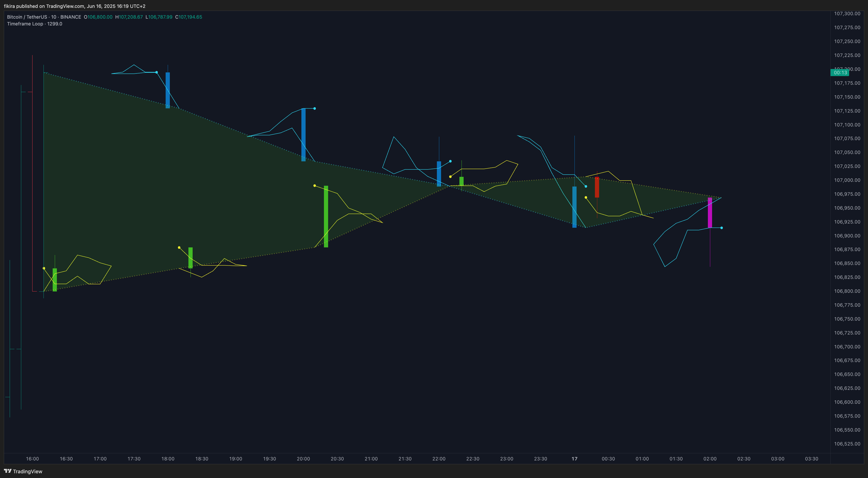
Task: Click the price label 107,150.00
Action: click(847, 97)
